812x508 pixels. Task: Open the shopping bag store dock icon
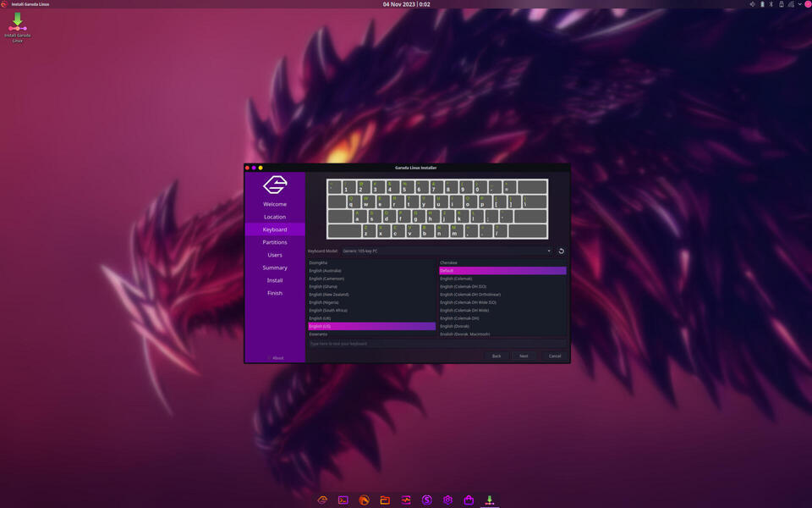pos(469,500)
